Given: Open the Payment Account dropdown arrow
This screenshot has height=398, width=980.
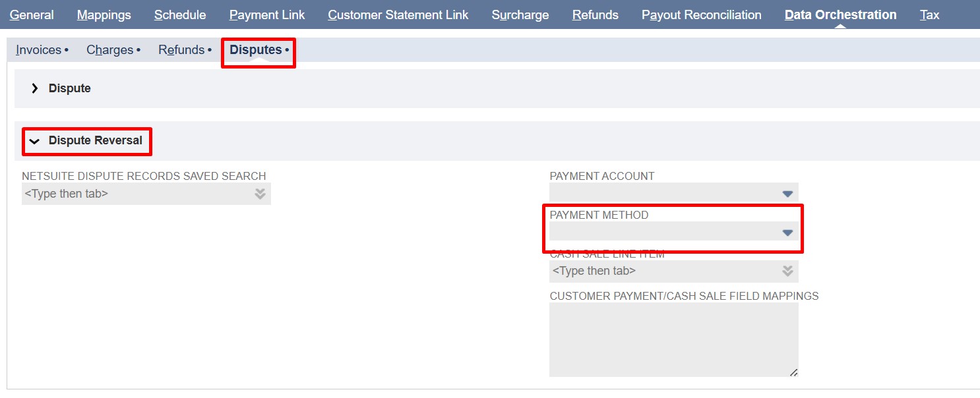Looking at the screenshot, I should (x=787, y=192).
